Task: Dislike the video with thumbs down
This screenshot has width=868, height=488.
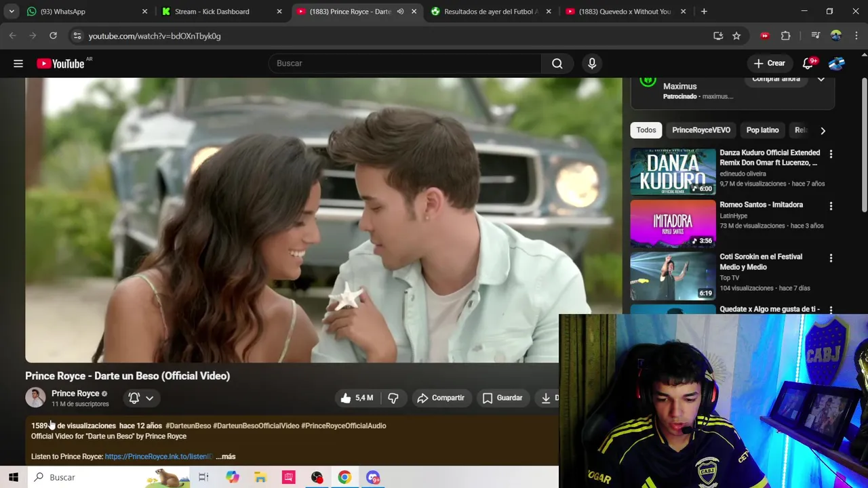Action: coord(393,399)
